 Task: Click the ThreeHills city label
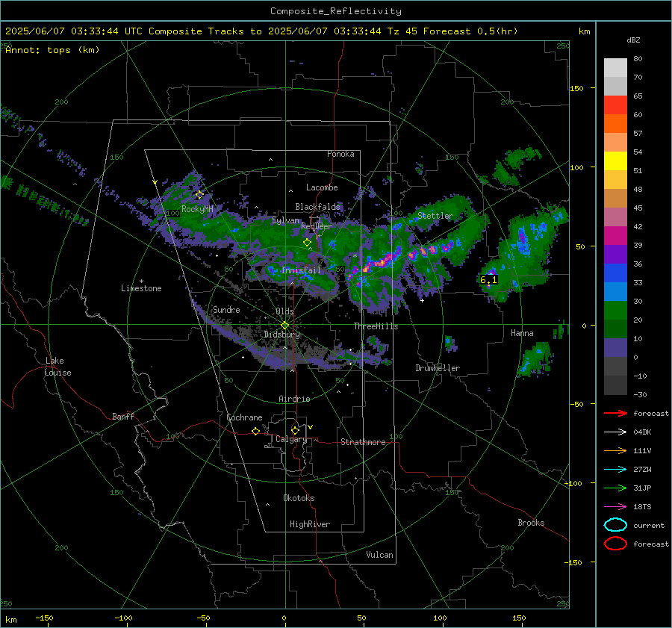click(376, 326)
